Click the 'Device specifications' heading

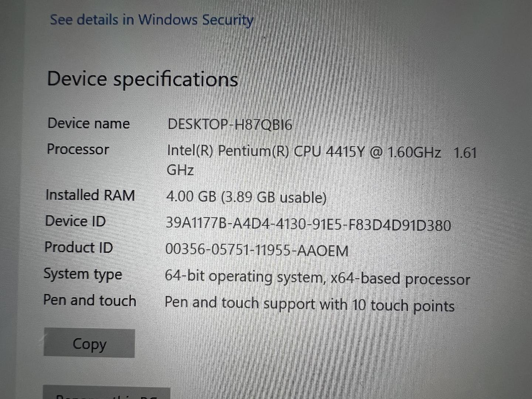click(x=143, y=79)
